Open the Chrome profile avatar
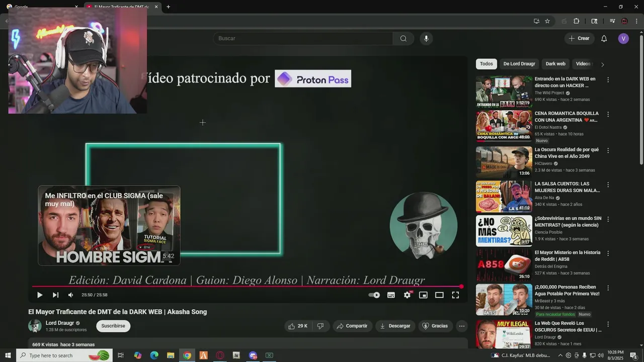The image size is (644, 362). click(x=624, y=21)
